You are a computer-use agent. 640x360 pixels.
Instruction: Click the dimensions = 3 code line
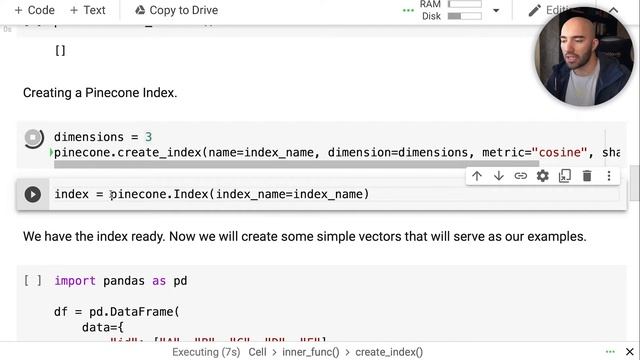(x=103, y=137)
